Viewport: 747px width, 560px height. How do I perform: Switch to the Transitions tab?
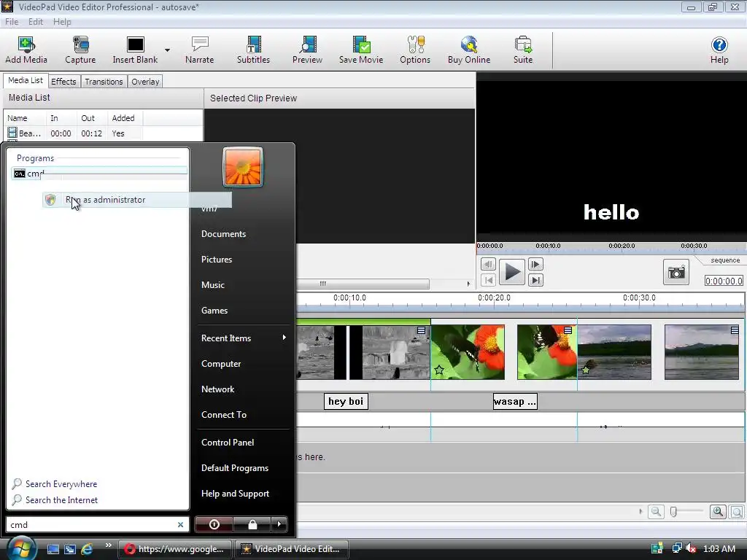tap(104, 82)
